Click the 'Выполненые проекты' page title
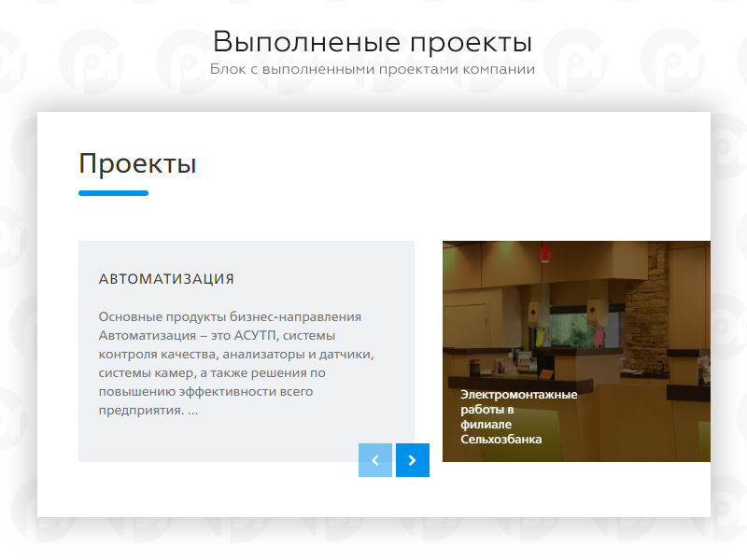747x560 pixels. [373, 42]
